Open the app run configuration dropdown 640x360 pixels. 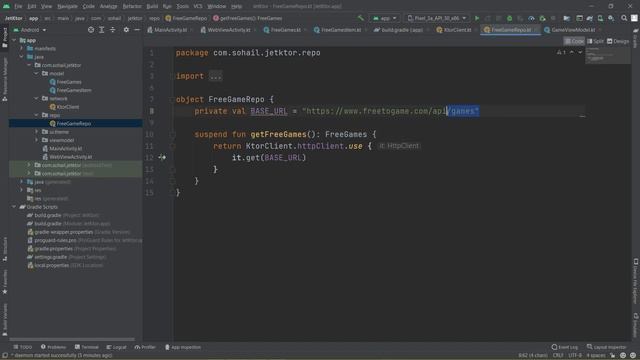tap(384, 18)
